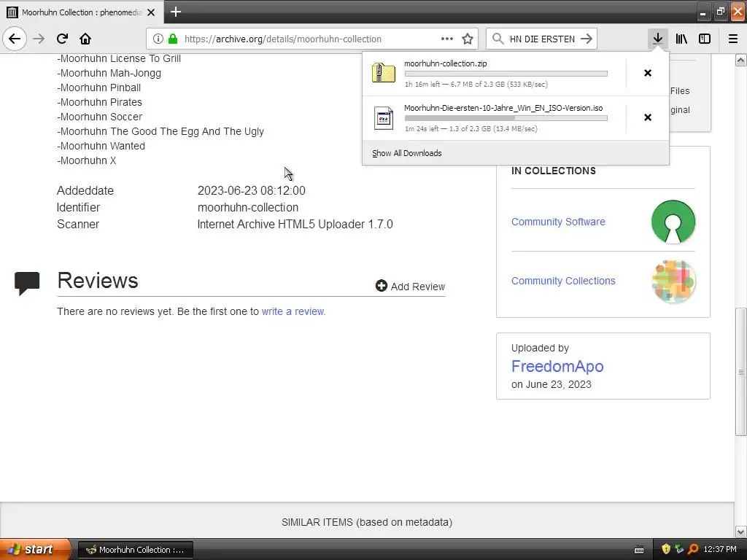This screenshot has height=560, width=747.
Task: Submit search with the arrow button
Action: click(x=587, y=39)
